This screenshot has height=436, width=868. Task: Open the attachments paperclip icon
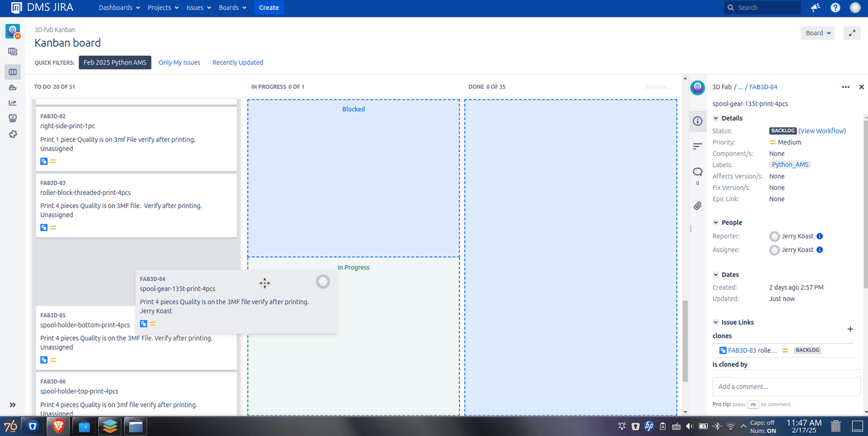(x=698, y=206)
